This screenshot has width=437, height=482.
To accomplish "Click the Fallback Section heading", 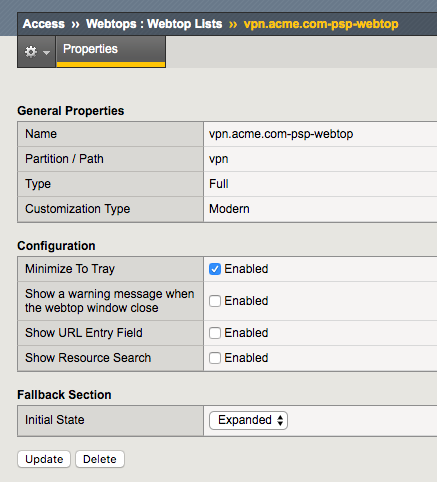I will click(64, 395).
